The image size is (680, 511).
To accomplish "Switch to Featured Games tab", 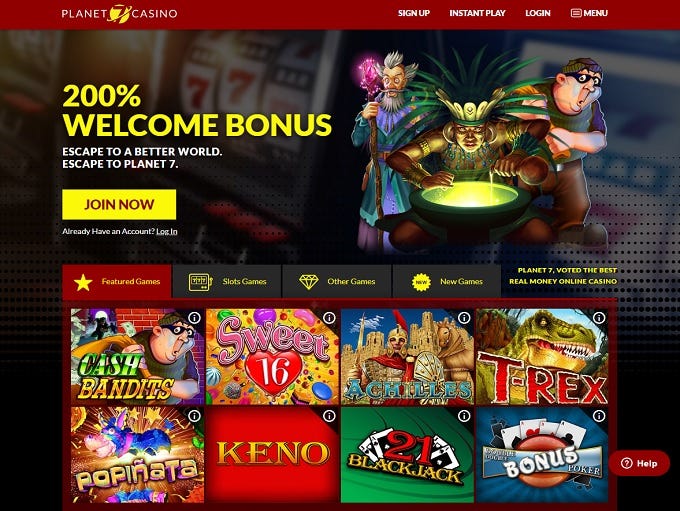I will tap(117, 282).
